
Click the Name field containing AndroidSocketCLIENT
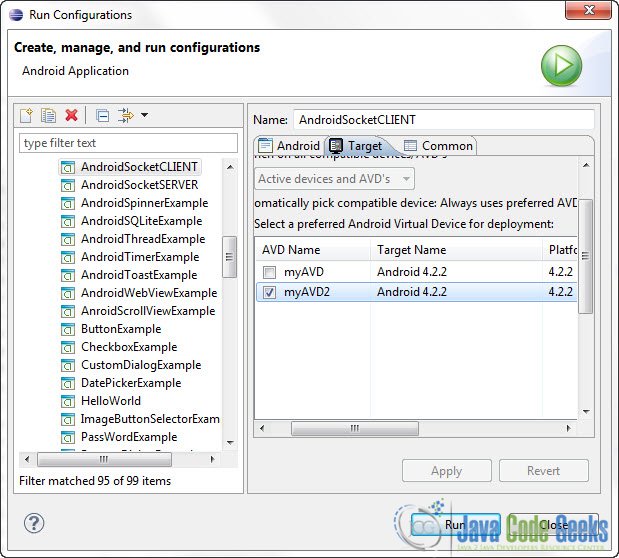pyautogui.click(x=444, y=120)
